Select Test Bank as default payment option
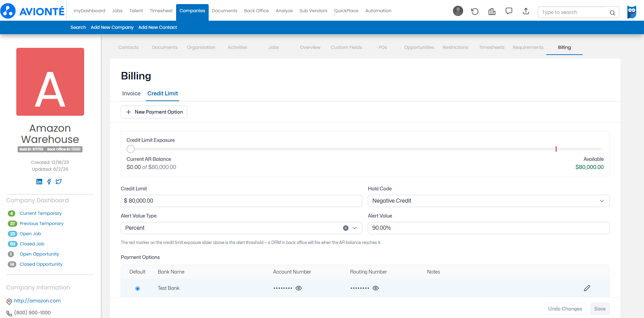The height and width of the screenshot is (318, 644). [x=137, y=288]
